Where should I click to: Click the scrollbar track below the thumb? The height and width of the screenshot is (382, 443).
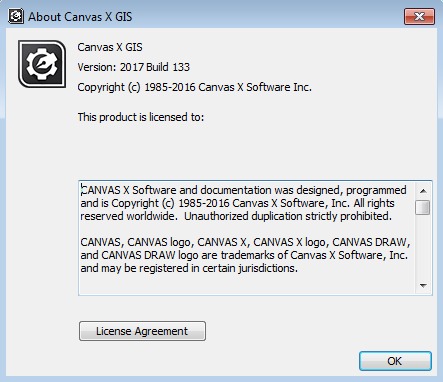pyautogui.click(x=423, y=247)
